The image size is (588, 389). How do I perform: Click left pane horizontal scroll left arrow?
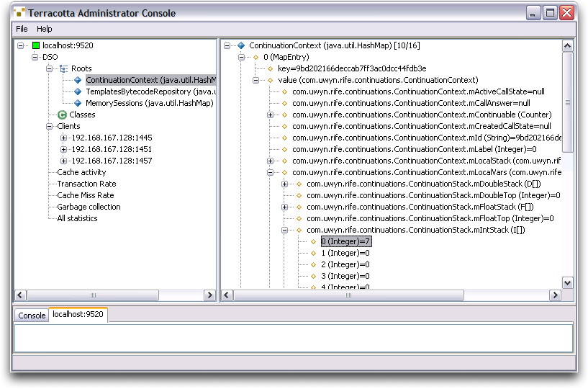click(x=21, y=295)
